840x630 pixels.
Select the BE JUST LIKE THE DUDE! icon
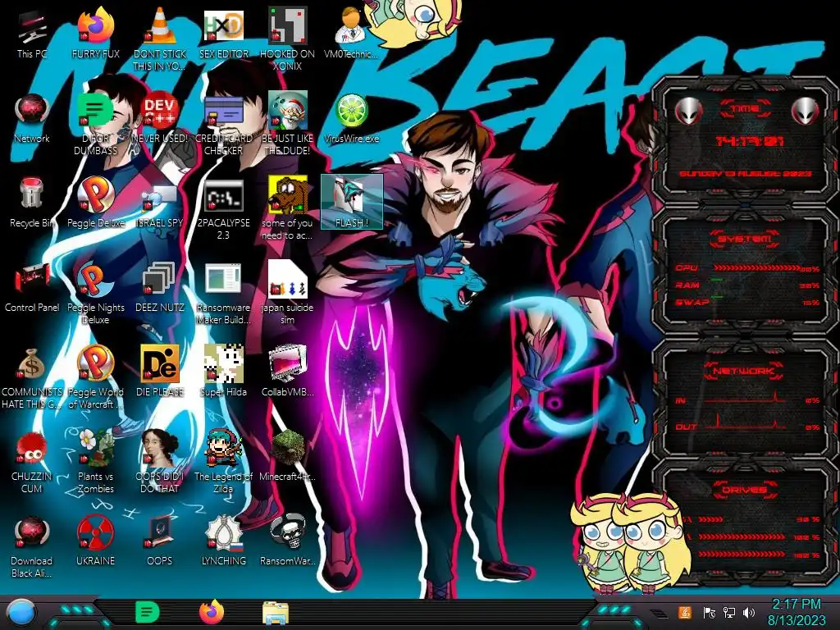[287, 123]
